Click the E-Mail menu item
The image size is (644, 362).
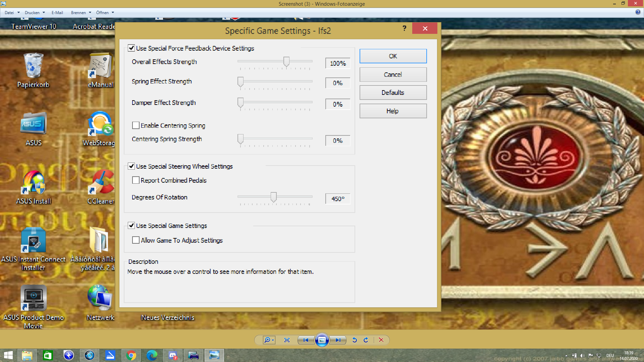pos(57,13)
